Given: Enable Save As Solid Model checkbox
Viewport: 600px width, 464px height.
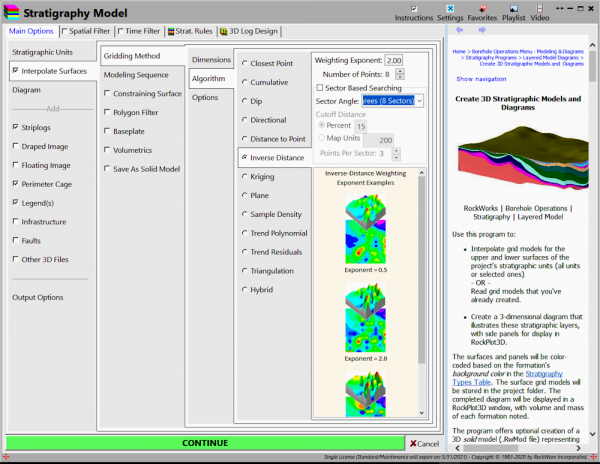Looking at the screenshot, I should [107, 168].
